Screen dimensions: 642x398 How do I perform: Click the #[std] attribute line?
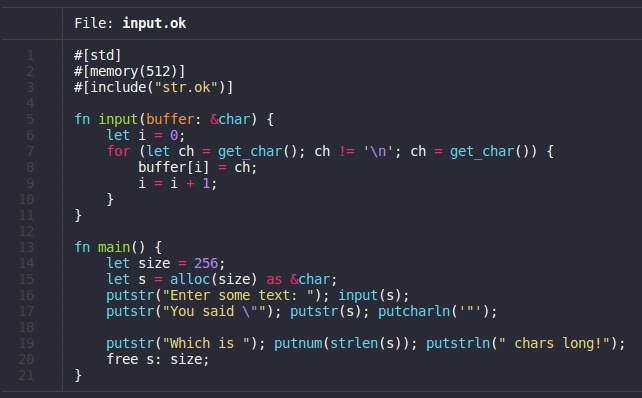[x=98, y=55]
